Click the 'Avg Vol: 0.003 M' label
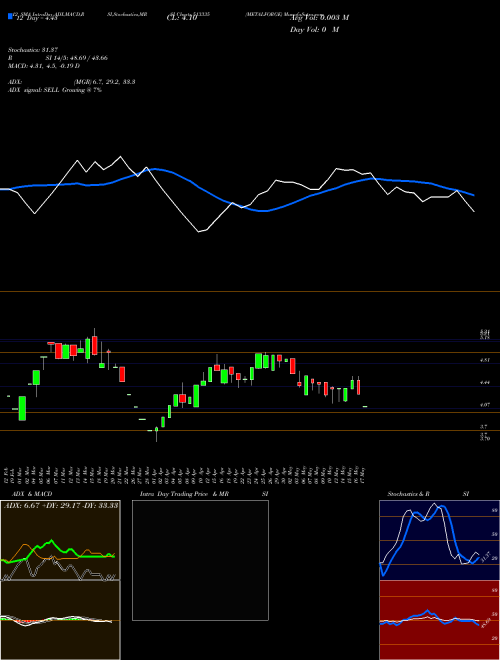The image size is (500, 660). click(x=319, y=18)
